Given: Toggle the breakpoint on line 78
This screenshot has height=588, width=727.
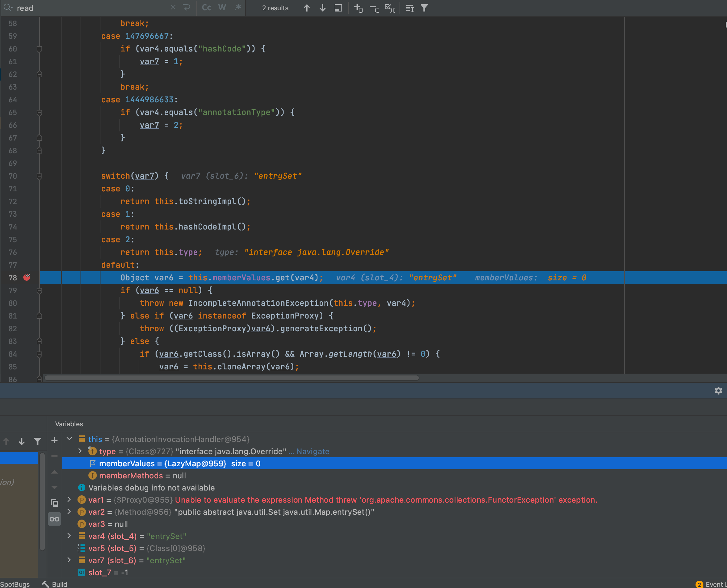Looking at the screenshot, I should point(27,277).
